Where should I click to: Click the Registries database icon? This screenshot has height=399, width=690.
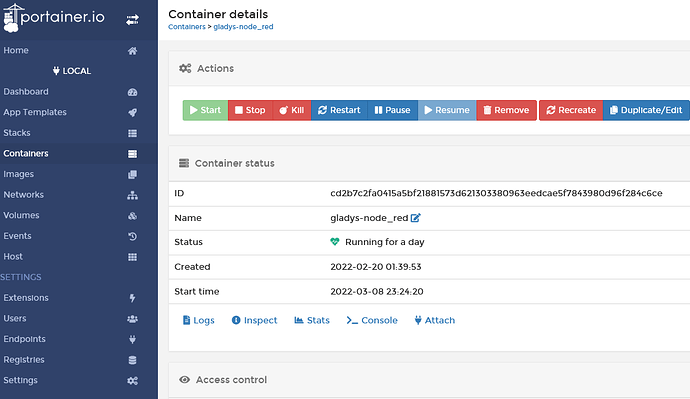(132, 360)
